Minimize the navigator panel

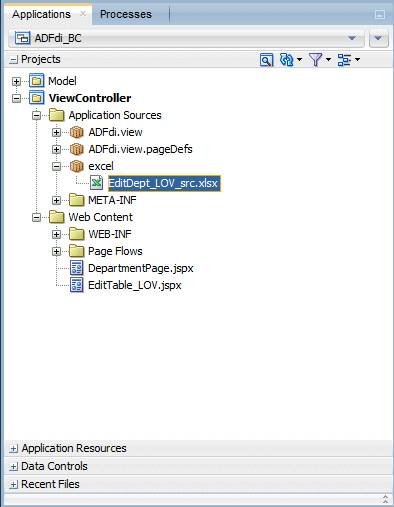[x=380, y=15]
